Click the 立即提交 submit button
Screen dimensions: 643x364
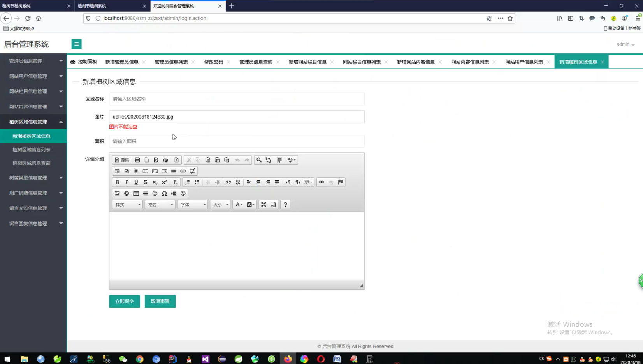pos(125,301)
